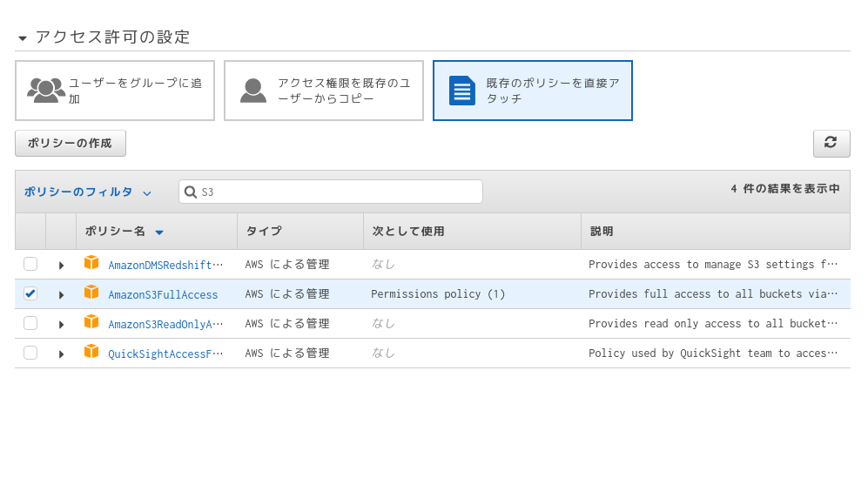Click なし cell in AmazonS3ReadOnlyAccess row
The width and height of the screenshot is (868, 485).
(383, 324)
